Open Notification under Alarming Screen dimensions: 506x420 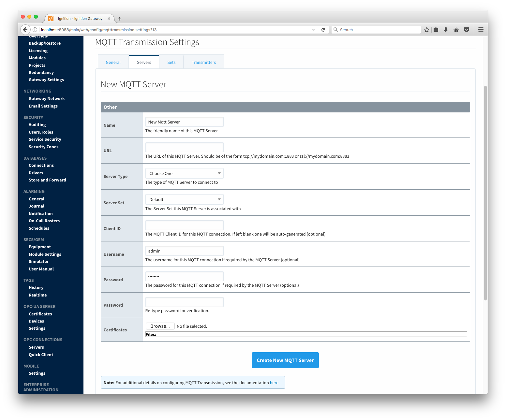pyautogui.click(x=40, y=213)
